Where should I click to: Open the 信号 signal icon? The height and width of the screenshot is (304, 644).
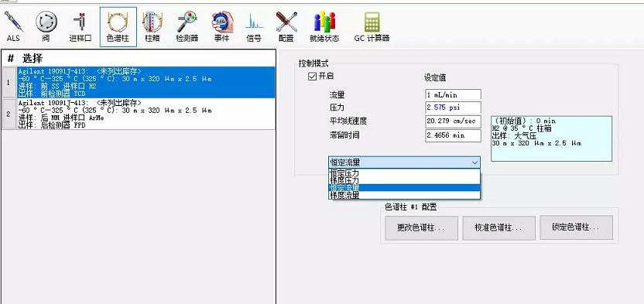tap(254, 26)
